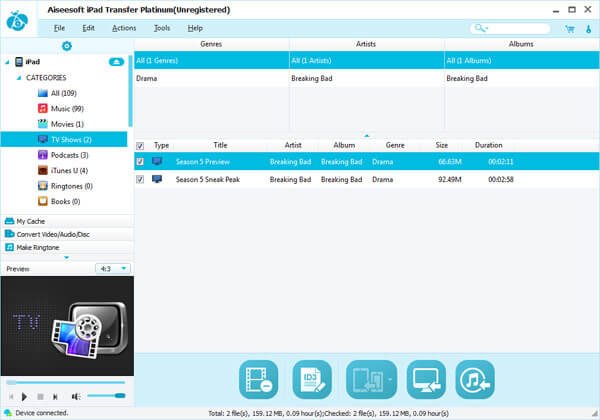Sort files by Type column

(x=161, y=145)
